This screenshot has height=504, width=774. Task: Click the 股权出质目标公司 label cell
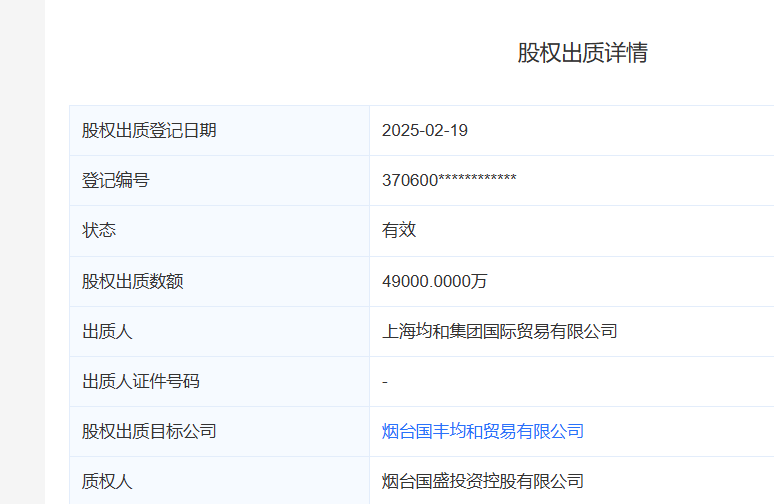tap(220, 431)
